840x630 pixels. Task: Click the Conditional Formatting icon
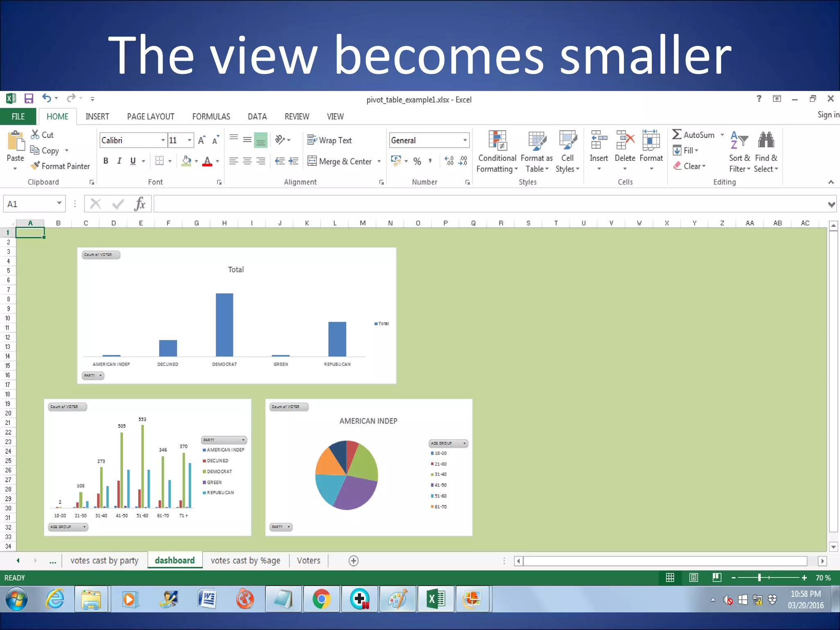click(497, 141)
